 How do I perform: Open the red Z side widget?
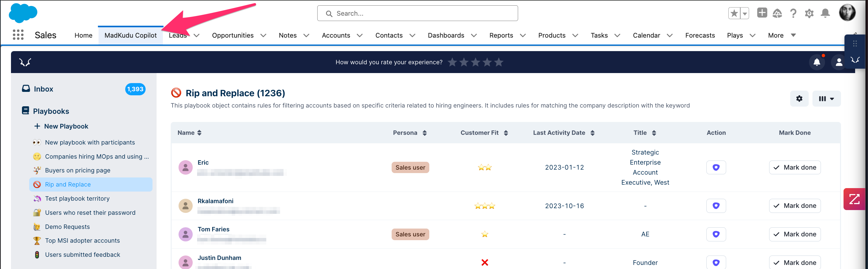855,199
